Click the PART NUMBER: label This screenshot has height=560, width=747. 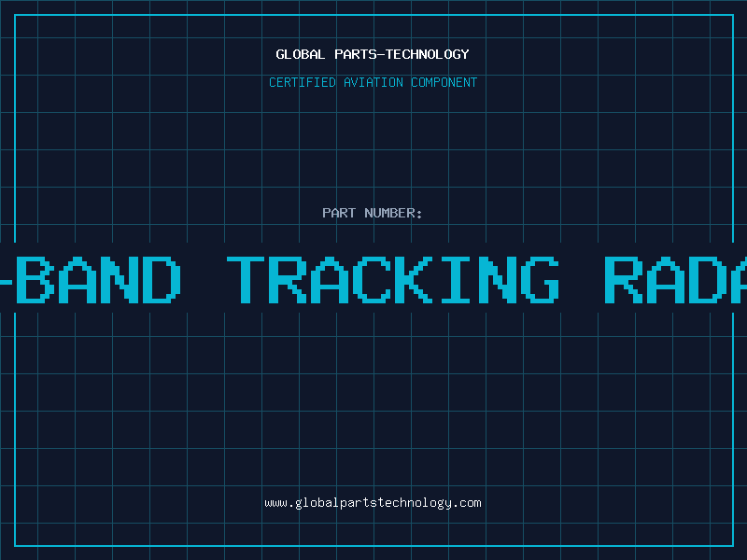point(373,213)
